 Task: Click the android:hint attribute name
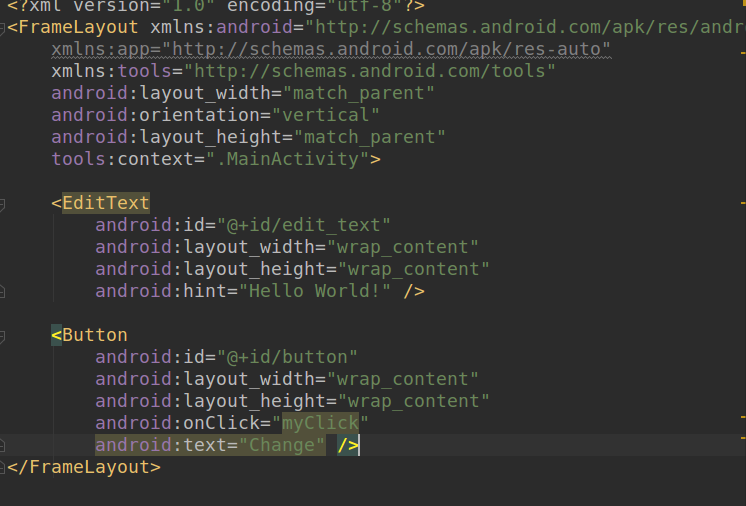coord(160,291)
